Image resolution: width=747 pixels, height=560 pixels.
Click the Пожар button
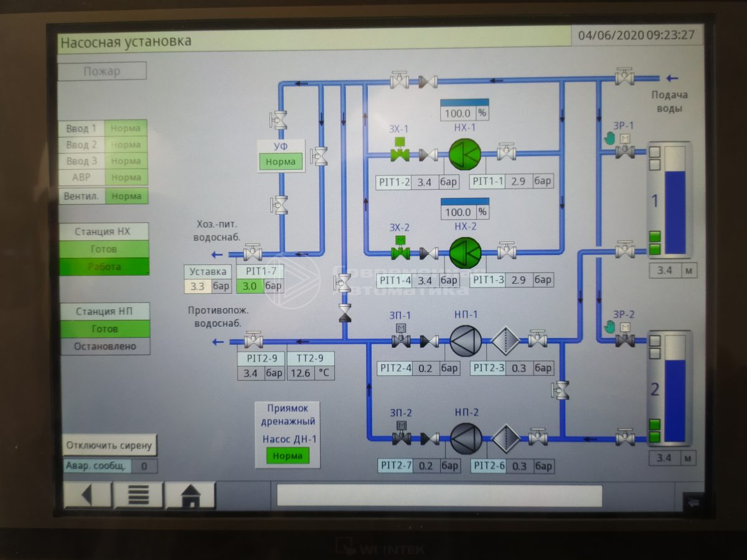(102, 71)
